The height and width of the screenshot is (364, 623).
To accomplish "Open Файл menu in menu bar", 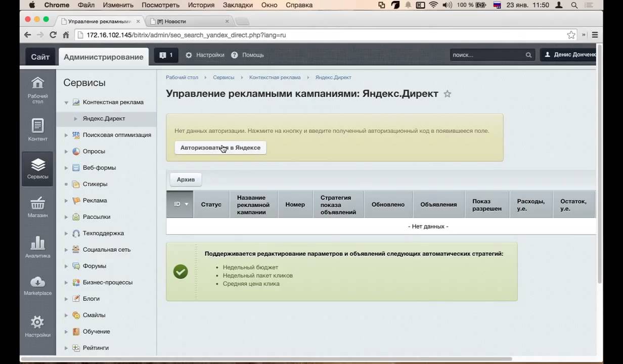I will tap(86, 5).
